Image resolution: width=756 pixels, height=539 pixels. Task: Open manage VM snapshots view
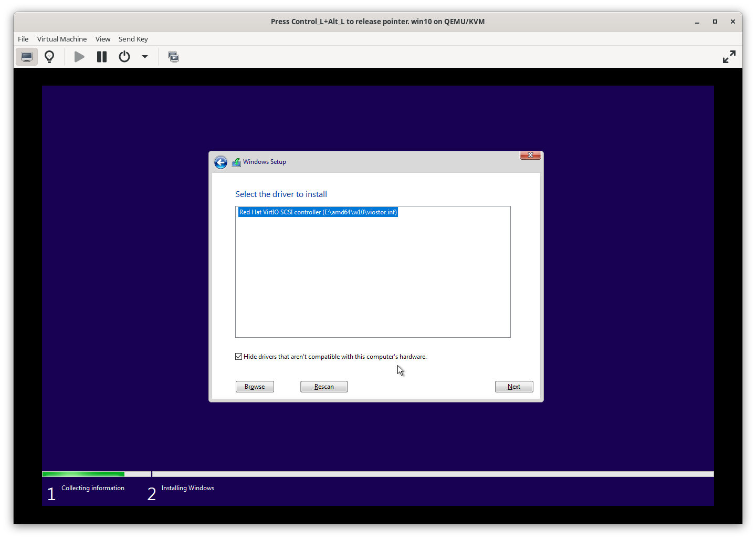(x=173, y=57)
